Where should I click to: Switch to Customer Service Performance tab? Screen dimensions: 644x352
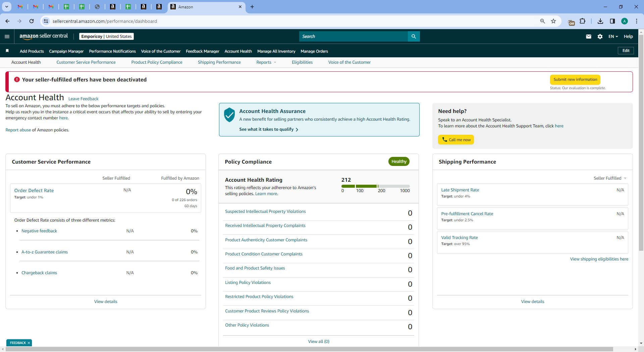(x=86, y=62)
